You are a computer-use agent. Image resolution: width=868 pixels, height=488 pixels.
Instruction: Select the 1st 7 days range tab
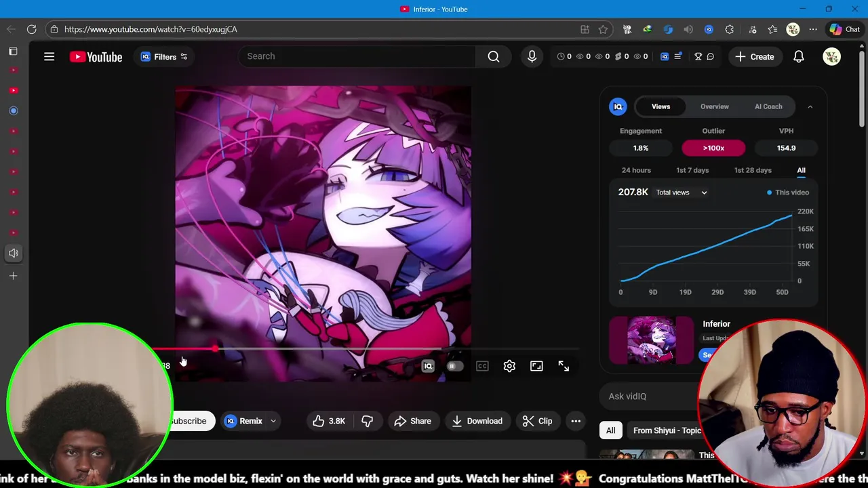(692, 170)
